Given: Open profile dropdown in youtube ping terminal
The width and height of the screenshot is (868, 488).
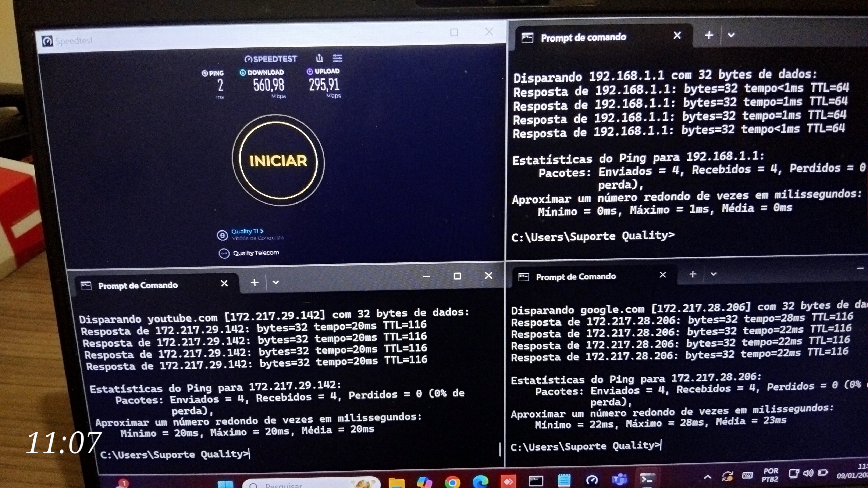Looking at the screenshot, I should (276, 283).
